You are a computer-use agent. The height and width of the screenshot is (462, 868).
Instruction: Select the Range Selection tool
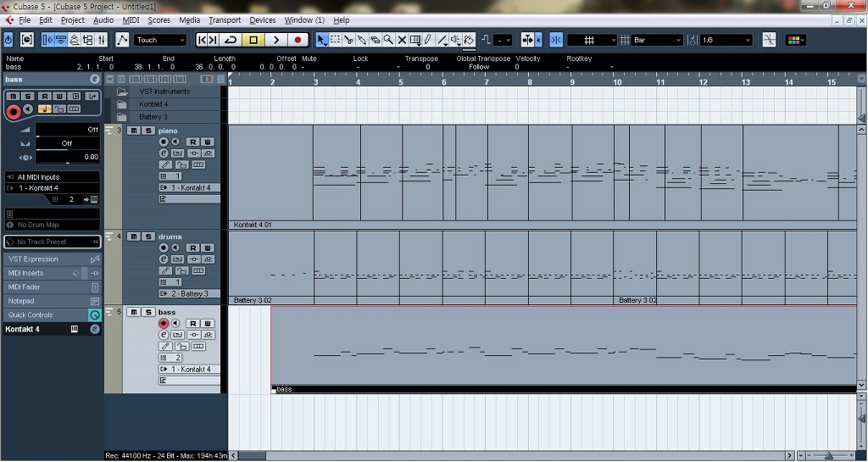(x=335, y=40)
